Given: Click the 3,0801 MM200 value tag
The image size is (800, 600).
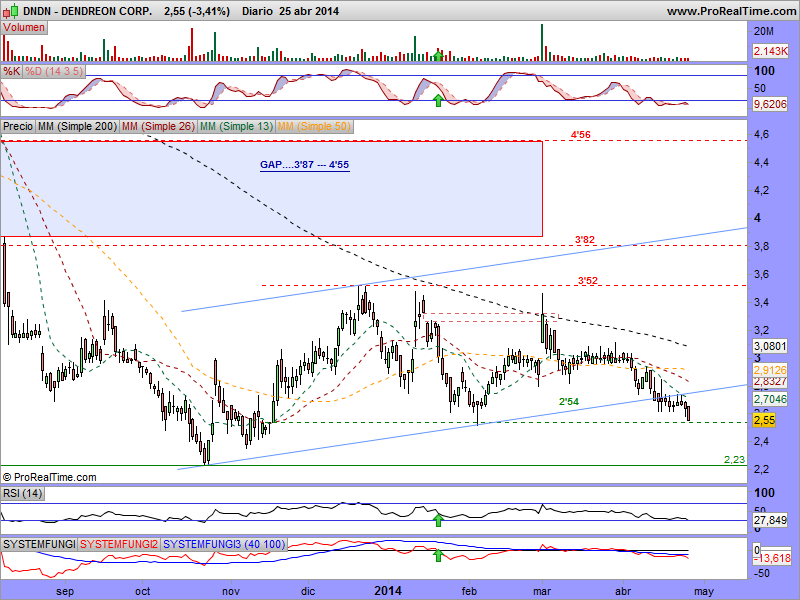Looking at the screenshot, I should pyautogui.click(x=770, y=346).
